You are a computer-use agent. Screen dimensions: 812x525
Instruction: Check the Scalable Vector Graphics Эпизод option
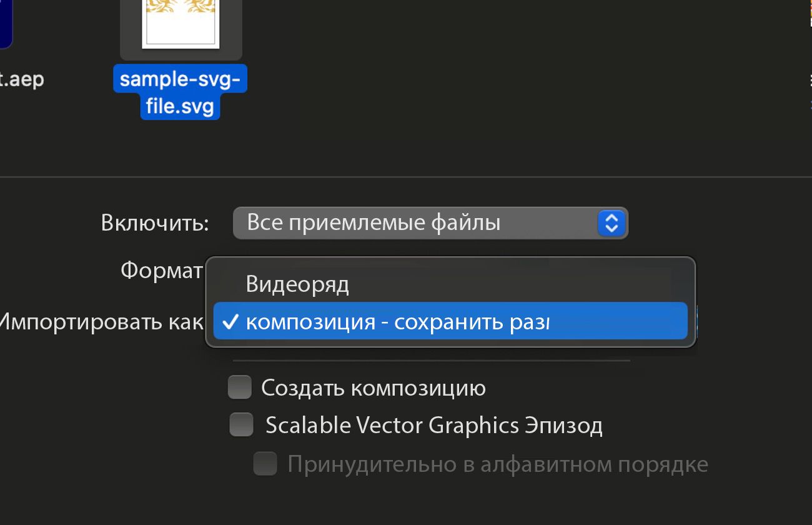click(x=240, y=425)
